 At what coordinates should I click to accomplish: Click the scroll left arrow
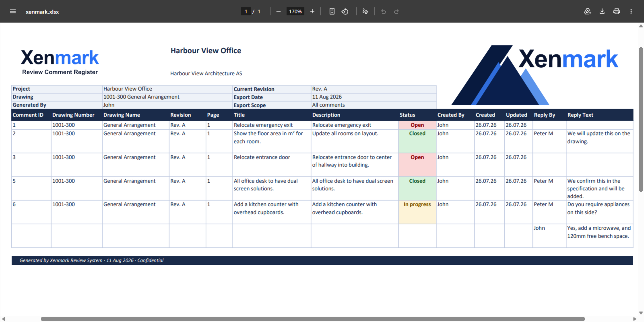(3, 319)
